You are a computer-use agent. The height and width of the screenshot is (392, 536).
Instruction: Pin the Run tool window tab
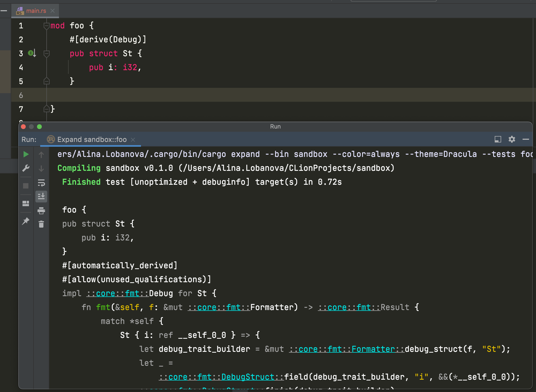[26, 221]
